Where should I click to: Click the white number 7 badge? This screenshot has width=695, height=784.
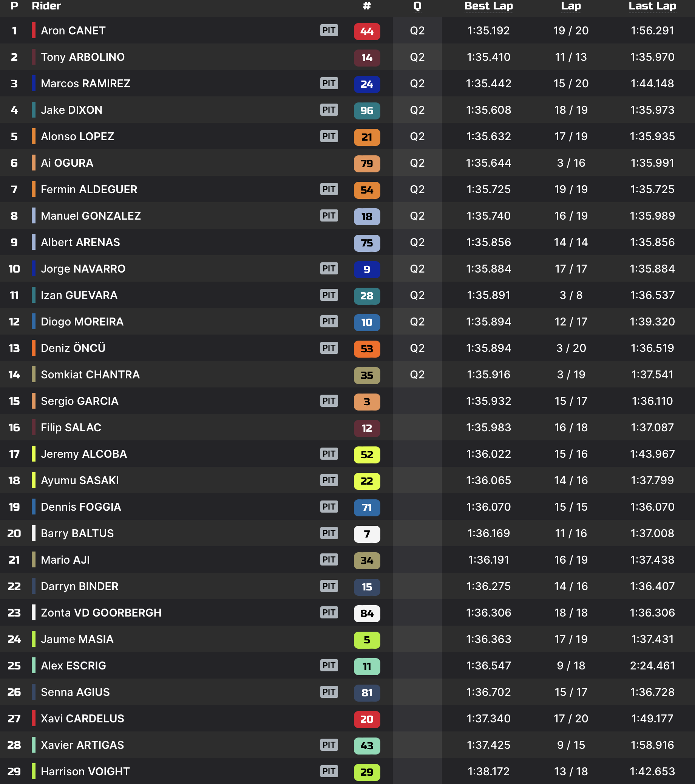click(366, 534)
